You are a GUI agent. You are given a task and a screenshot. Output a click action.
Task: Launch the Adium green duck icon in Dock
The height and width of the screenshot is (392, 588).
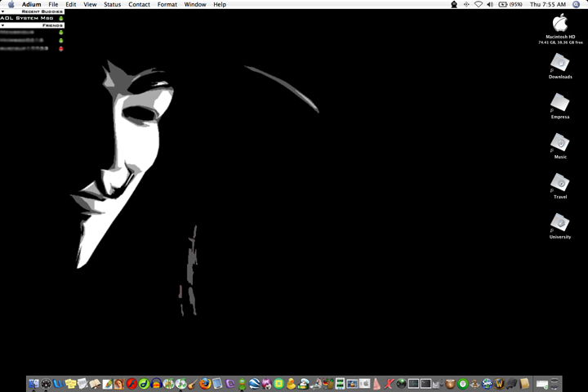pos(243,384)
